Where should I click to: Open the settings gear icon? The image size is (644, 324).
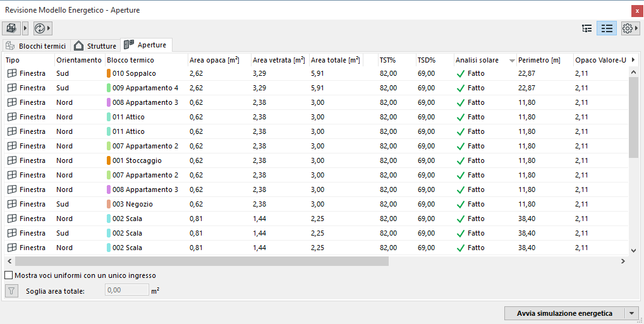627,28
